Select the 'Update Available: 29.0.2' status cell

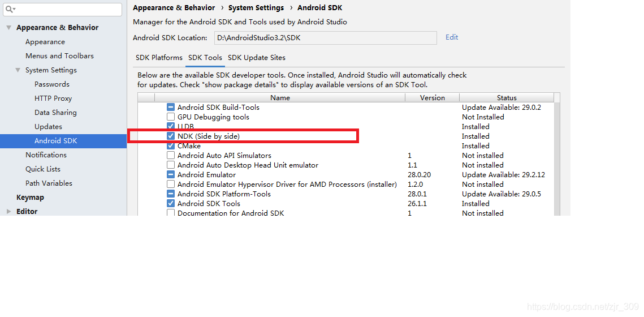pyautogui.click(x=502, y=108)
